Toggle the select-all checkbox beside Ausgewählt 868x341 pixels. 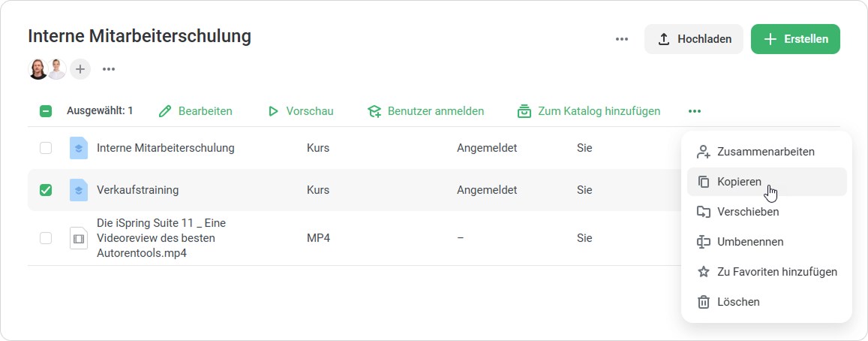(x=46, y=111)
